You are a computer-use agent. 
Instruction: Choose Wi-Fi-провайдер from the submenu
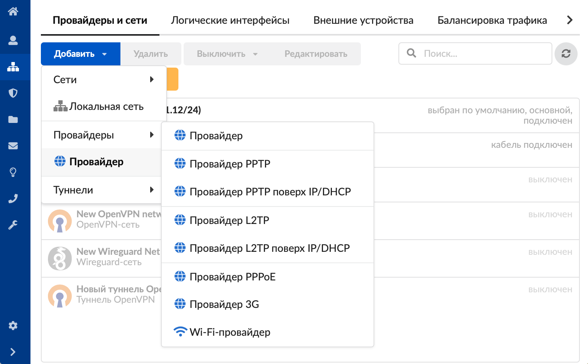click(230, 332)
